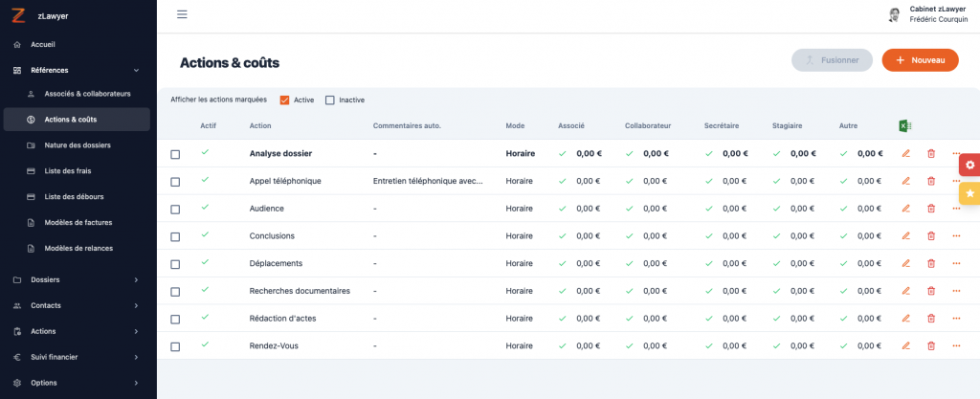Uncheck the Active filter checkbox
The width and height of the screenshot is (980, 399).
[285, 100]
